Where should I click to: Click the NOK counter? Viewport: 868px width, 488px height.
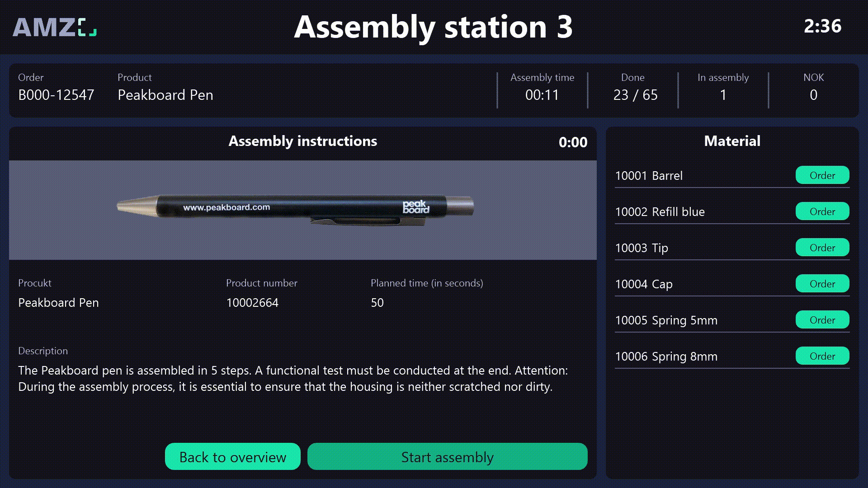(813, 95)
